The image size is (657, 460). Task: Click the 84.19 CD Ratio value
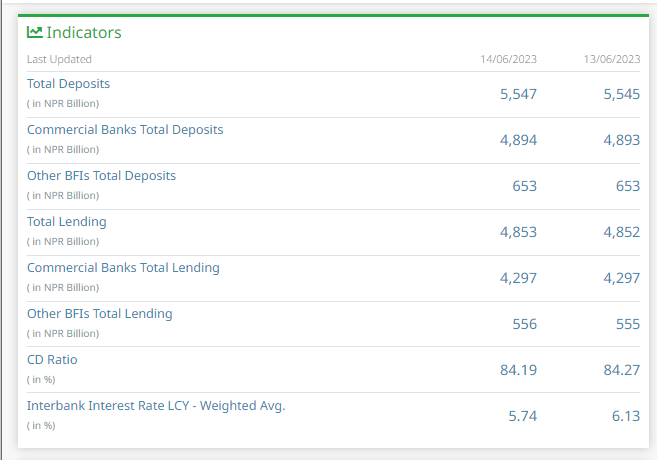tap(518, 370)
